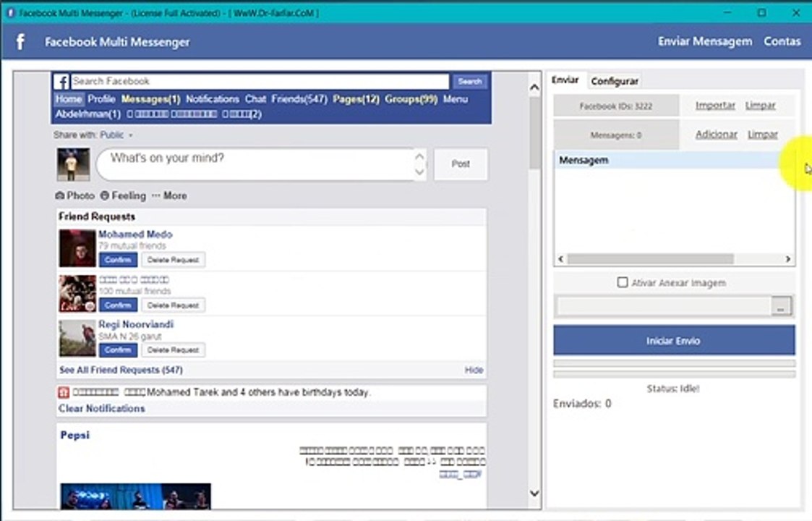Click the Iniciar Envio button
This screenshot has height=521, width=812.
click(x=674, y=341)
